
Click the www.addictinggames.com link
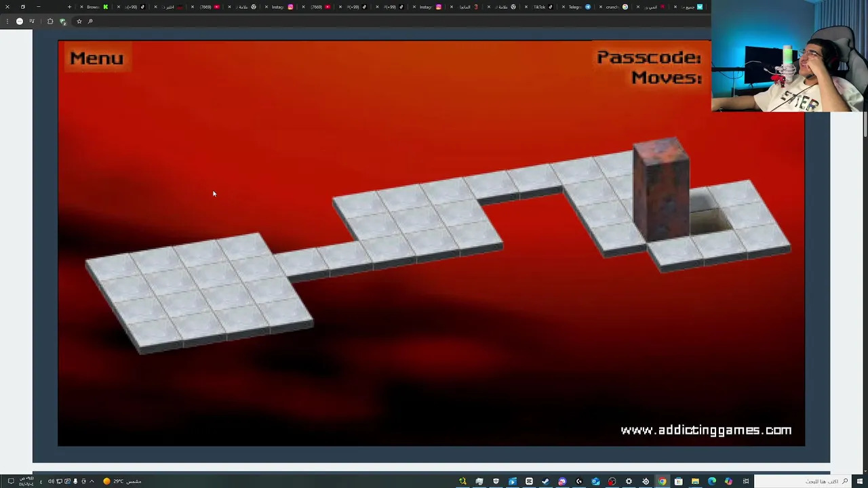pyautogui.click(x=706, y=430)
